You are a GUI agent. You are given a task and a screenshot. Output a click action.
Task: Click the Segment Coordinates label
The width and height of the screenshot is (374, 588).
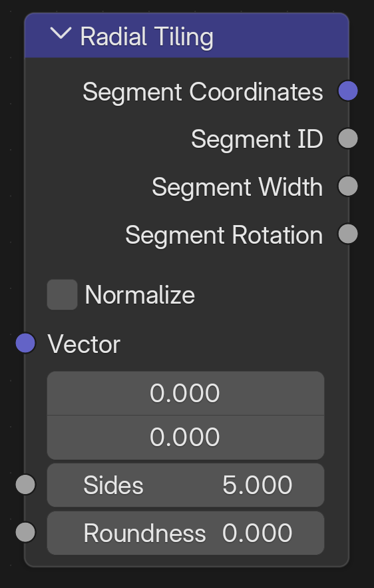[x=203, y=92]
